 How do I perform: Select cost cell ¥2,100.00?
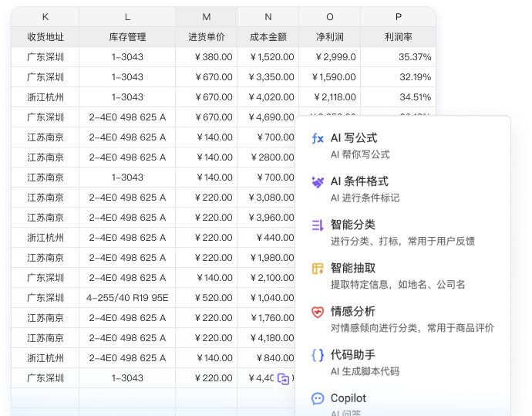[x=266, y=277]
